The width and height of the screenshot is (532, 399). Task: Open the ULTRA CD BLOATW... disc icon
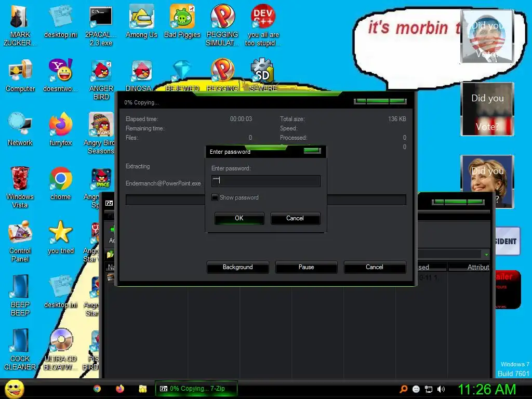coord(60,349)
